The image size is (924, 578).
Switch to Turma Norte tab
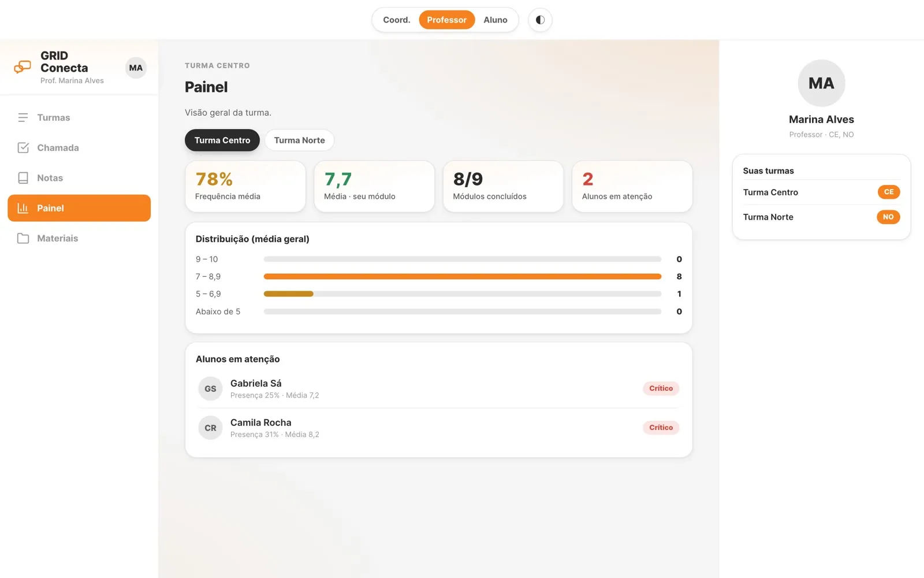tap(299, 140)
